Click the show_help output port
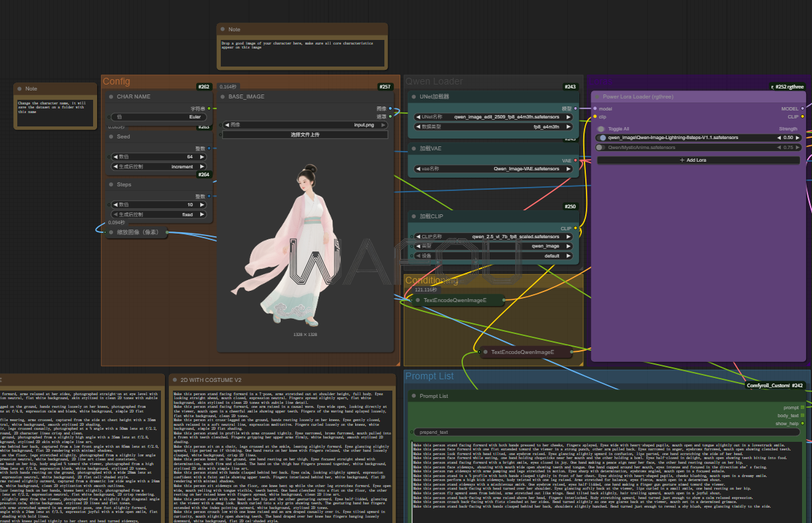812x523 pixels. (803, 424)
